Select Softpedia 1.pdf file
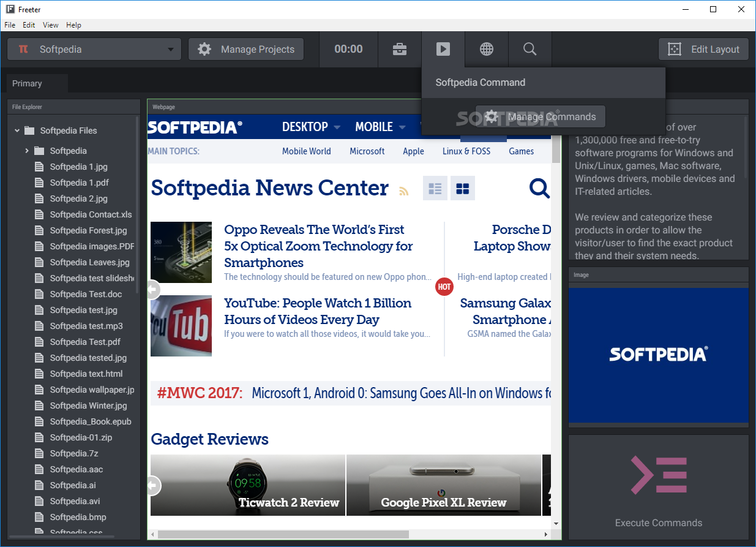Image resolution: width=756 pixels, height=547 pixels. [x=80, y=183]
